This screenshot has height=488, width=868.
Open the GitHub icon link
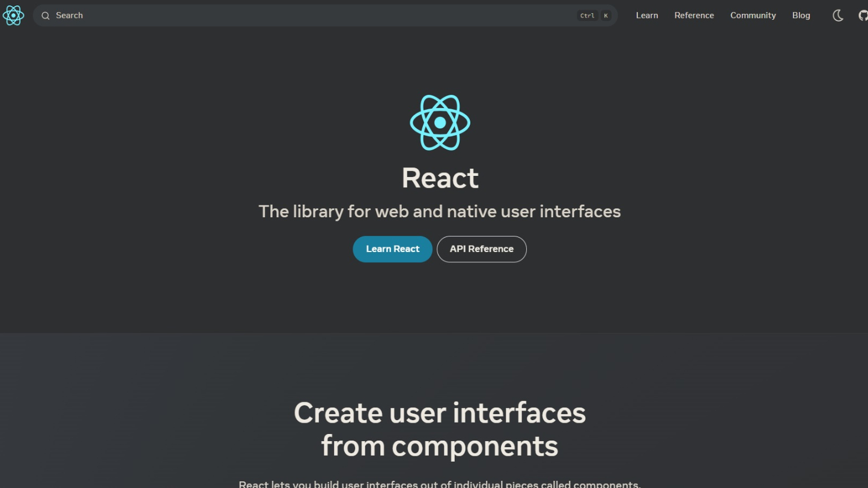coord(863,16)
